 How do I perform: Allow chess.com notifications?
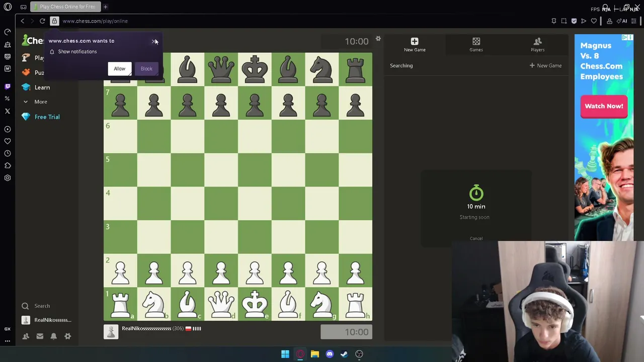coord(119,69)
